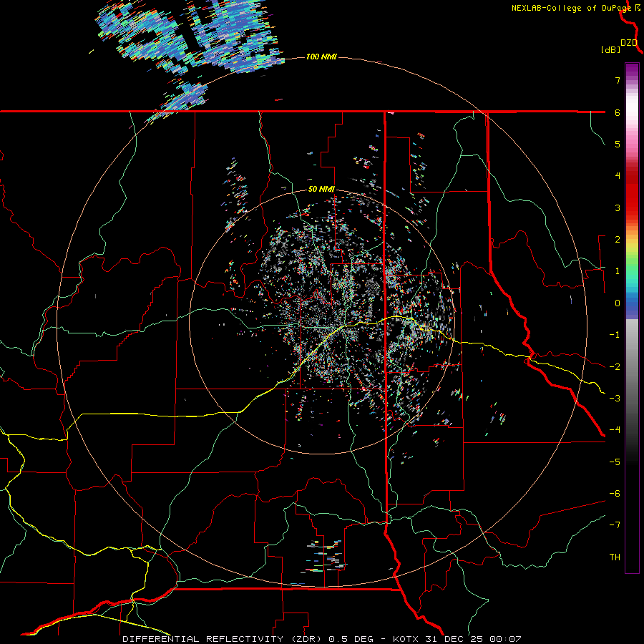Click the 100 NMI range ring label
The image size is (644, 644).
[x=321, y=57]
